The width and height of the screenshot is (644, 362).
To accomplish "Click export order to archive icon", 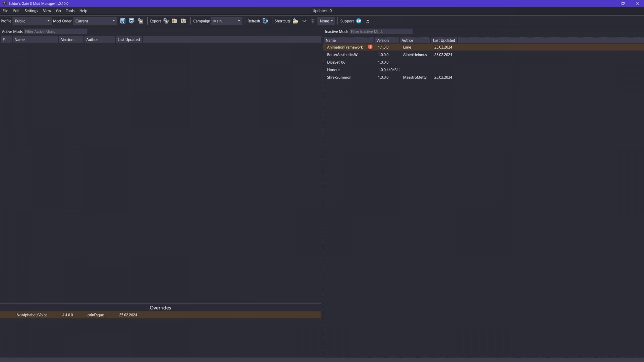I will click(174, 21).
